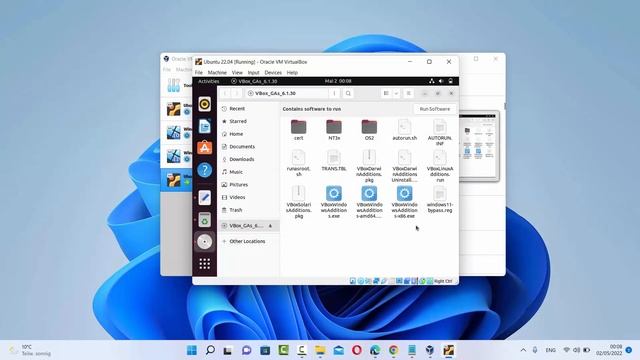Open Opera browser from the taskbar
This screenshot has width=640, height=360.
coord(357,350)
